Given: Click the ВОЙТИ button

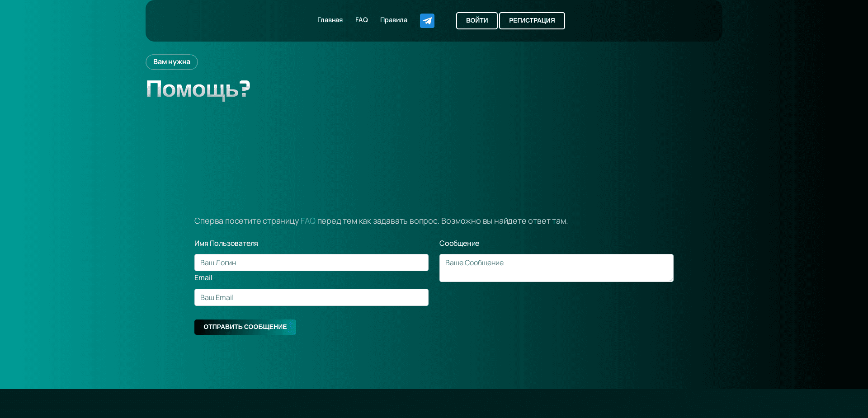Looking at the screenshot, I should (x=476, y=20).
